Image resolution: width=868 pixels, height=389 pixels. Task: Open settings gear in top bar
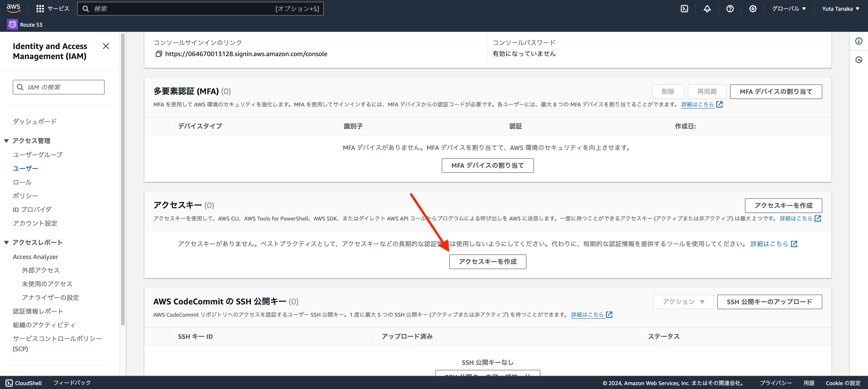pyautogui.click(x=753, y=9)
